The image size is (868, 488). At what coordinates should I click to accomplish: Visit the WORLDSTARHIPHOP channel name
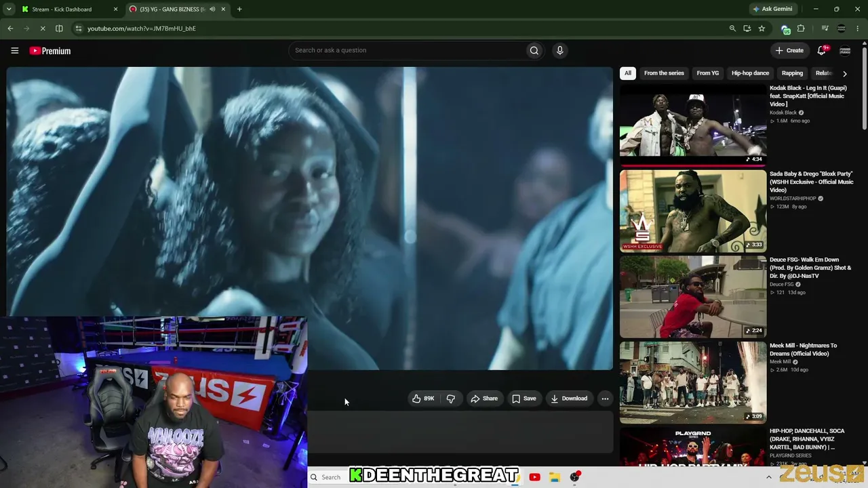793,199
